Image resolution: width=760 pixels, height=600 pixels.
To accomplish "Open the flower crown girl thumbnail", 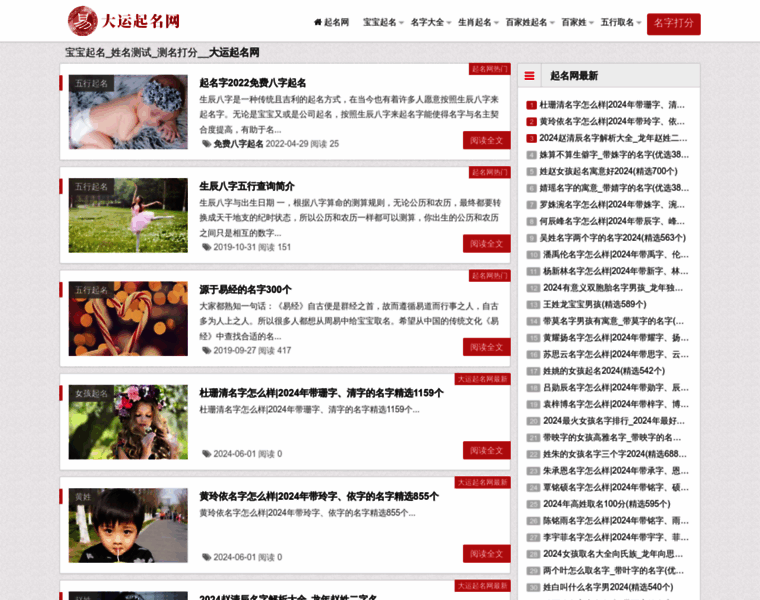I will point(128,422).
